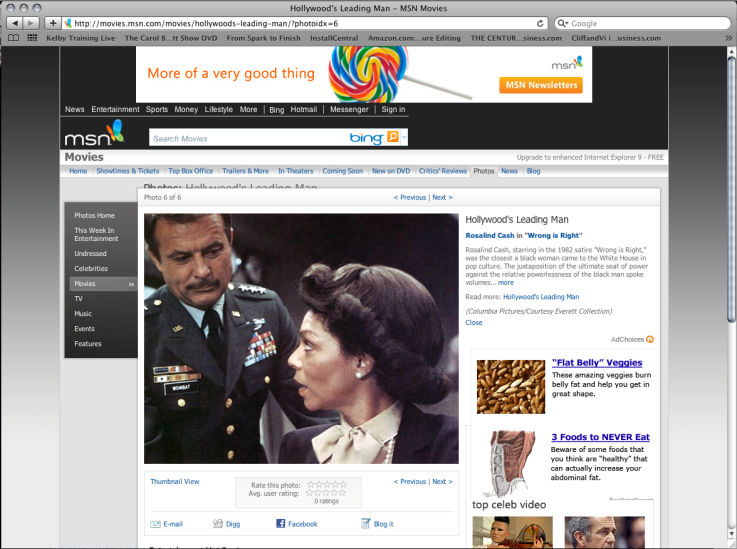The image size is (737, 549).
Task: Open the Top Sites grid icon
Action: 32,38
